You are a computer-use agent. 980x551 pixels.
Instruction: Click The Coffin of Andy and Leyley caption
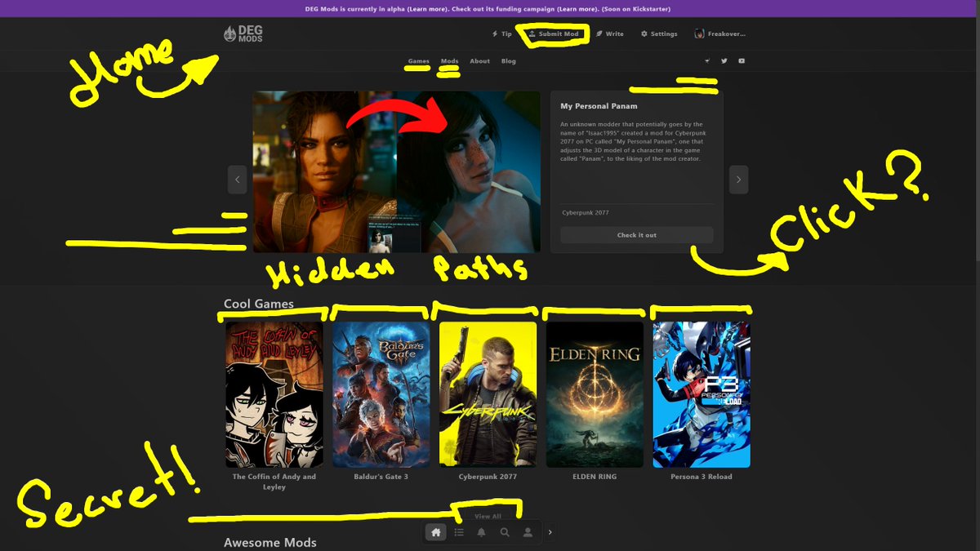pyautogui.click(x=274, y=482)
